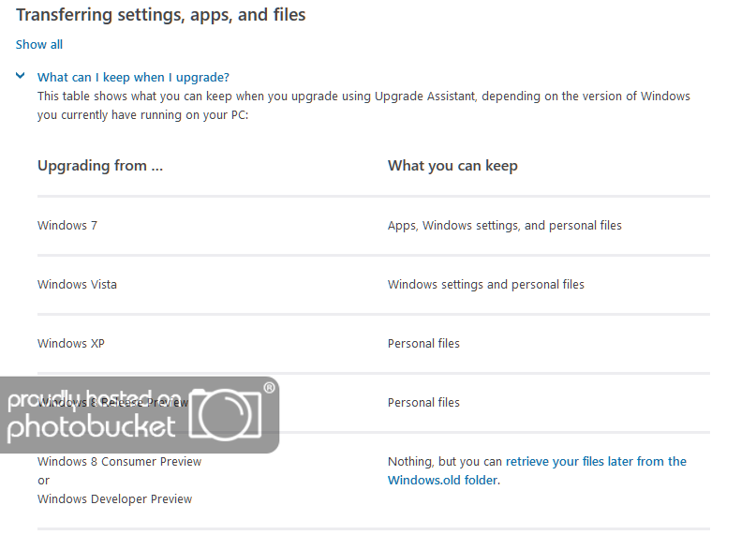Click the 'Windows XP' row label
The height and width of the screenshot is (535, 756).
click(71, 344)
